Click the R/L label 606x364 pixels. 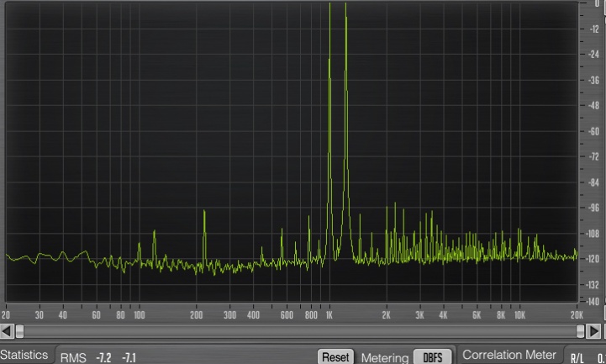click(577, 358)
